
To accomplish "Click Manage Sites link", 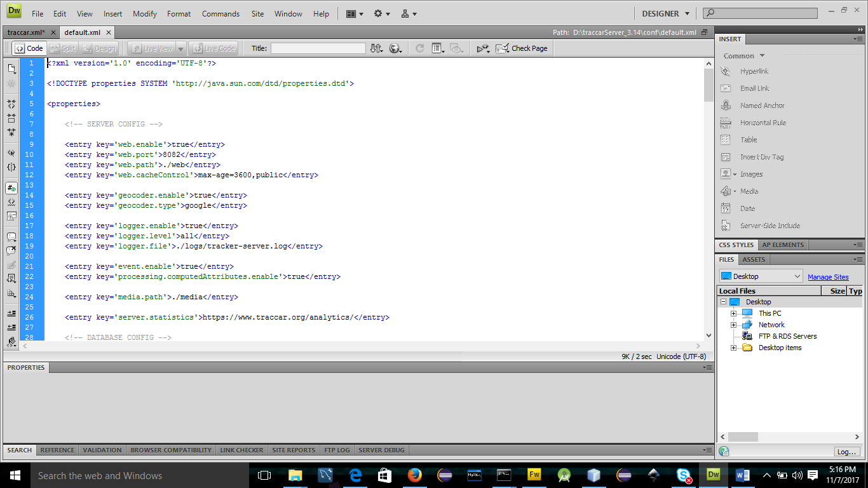I will coord(828,277).
